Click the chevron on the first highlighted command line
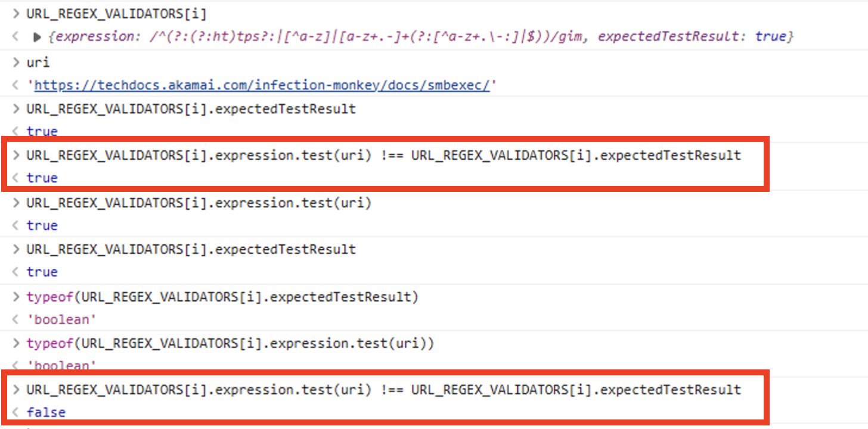This screenshot has height=429, width=868. (16, 155)
